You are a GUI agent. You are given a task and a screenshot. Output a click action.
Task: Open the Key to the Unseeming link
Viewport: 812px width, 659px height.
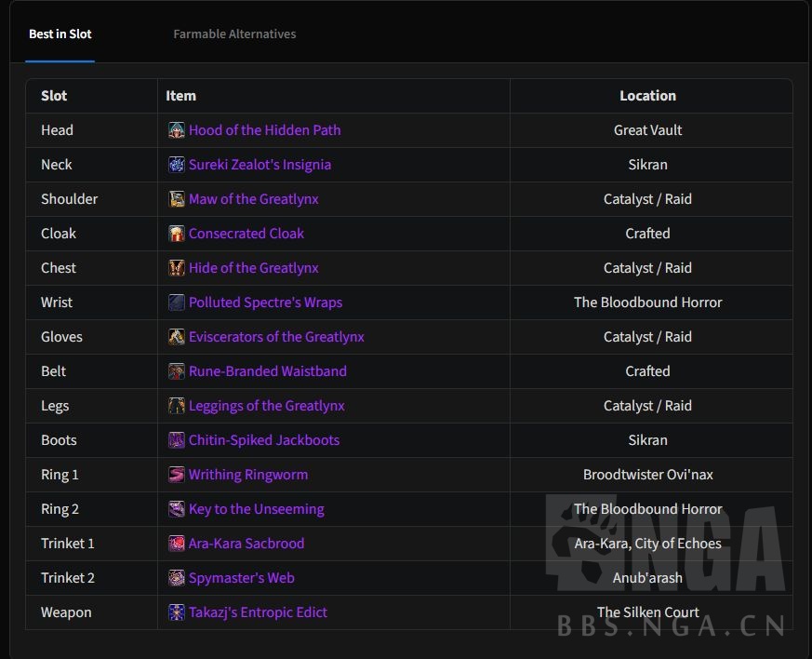(256, 509)
